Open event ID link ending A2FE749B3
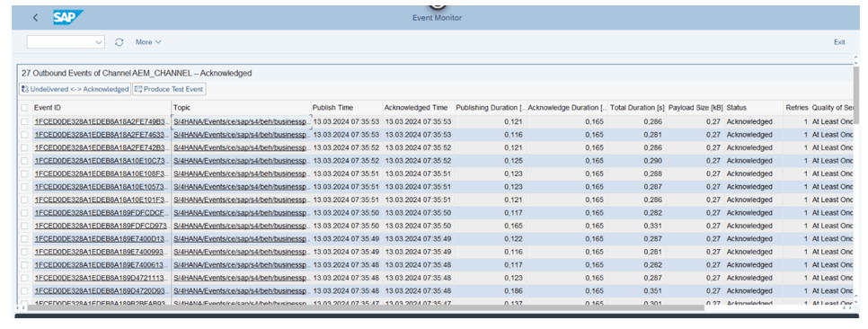This screenshot has width=868, height=329. (102, 121)
